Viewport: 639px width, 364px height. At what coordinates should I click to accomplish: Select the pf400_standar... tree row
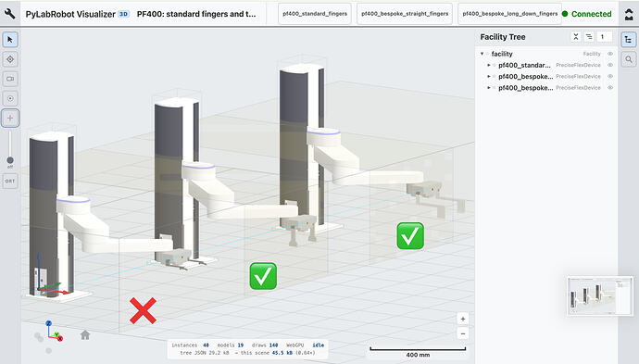546,65
